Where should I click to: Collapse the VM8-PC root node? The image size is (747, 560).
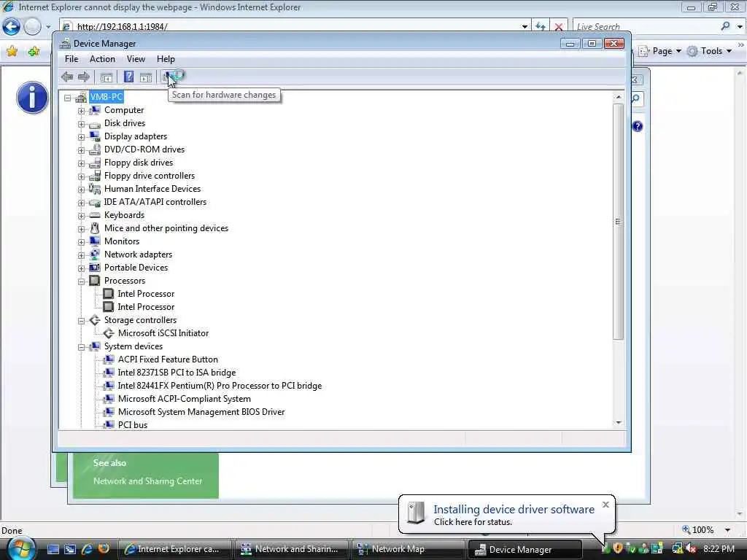tap(68, 98)
